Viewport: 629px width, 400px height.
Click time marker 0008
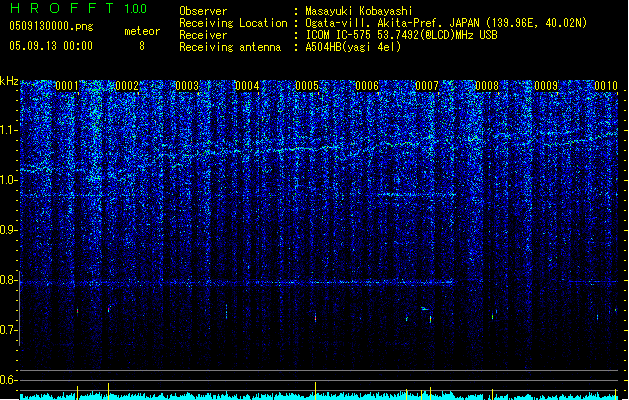point(487,85)
